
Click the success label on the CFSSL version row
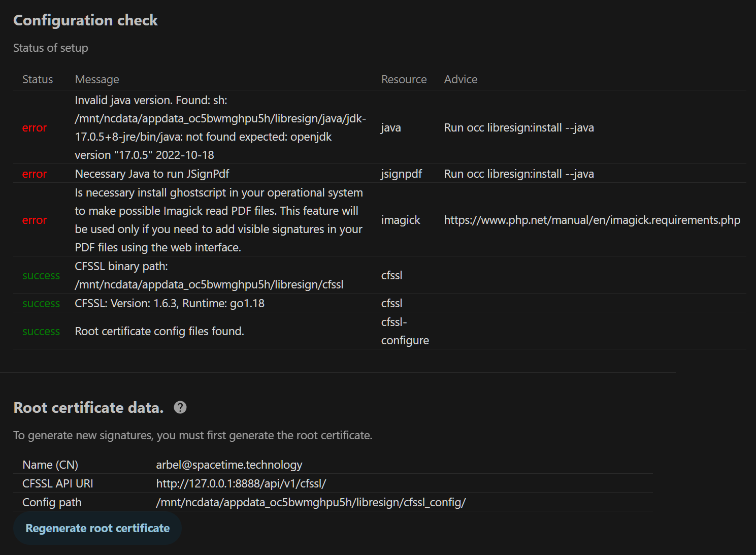coord(41,303)
